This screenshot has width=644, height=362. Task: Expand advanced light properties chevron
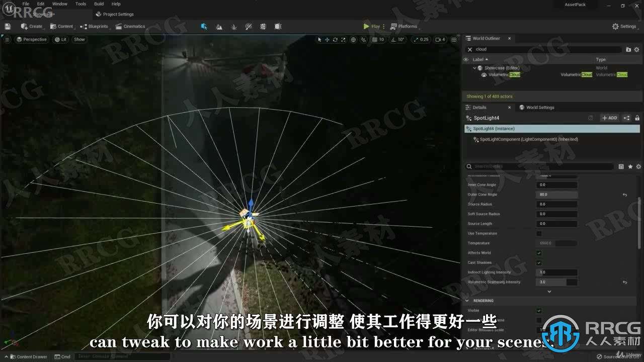pos(549,292)
